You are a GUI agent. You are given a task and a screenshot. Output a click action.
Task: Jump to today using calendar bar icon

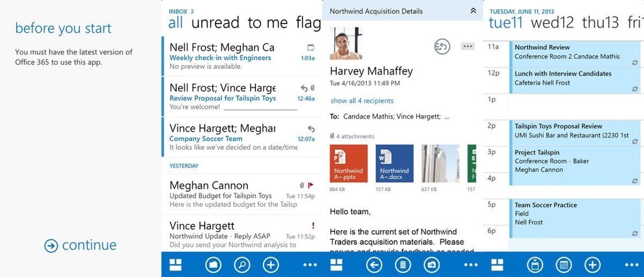click(535, 265)
